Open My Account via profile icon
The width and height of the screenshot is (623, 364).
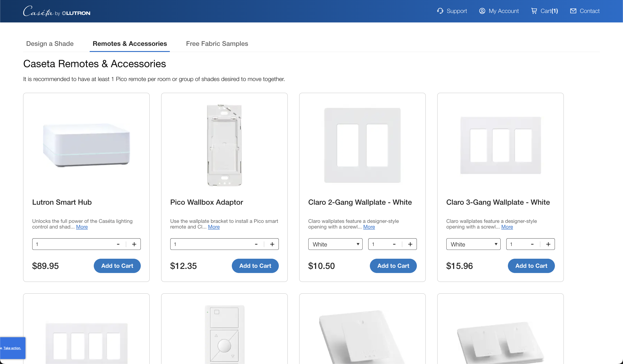pos(482,11)
